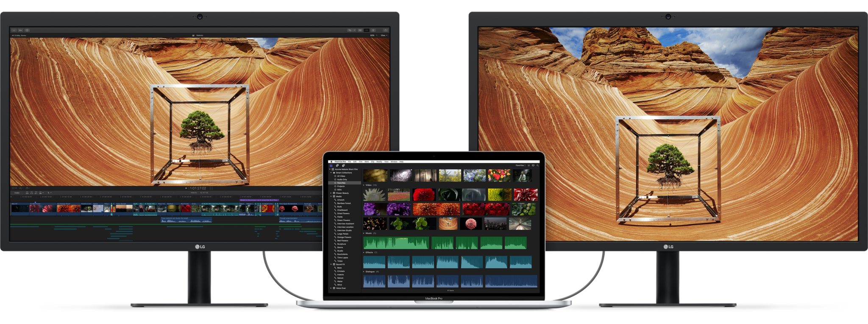The width and height of the screenshot is (868, 324).
Task: Open the Mark menu
Action: pyautogui.click(x=367, y=162)
